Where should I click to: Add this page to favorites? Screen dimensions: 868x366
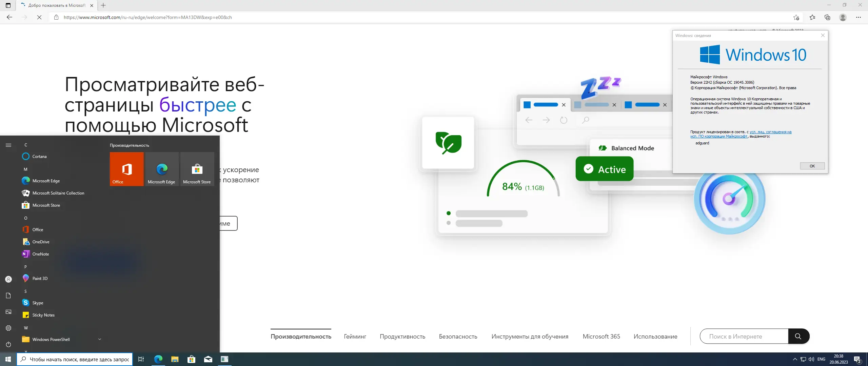796,17
